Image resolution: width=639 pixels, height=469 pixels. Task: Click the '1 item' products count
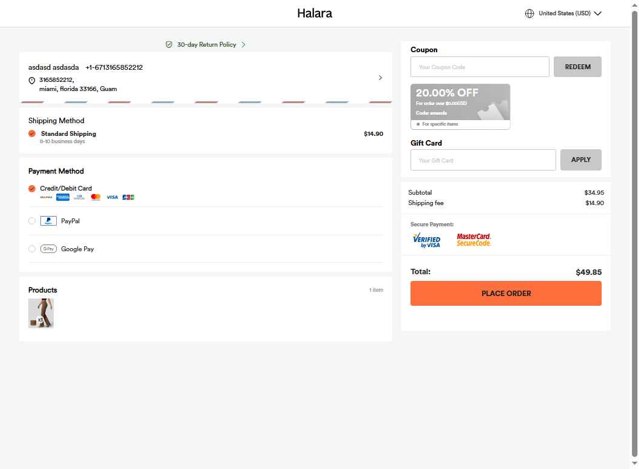[376, 290]
